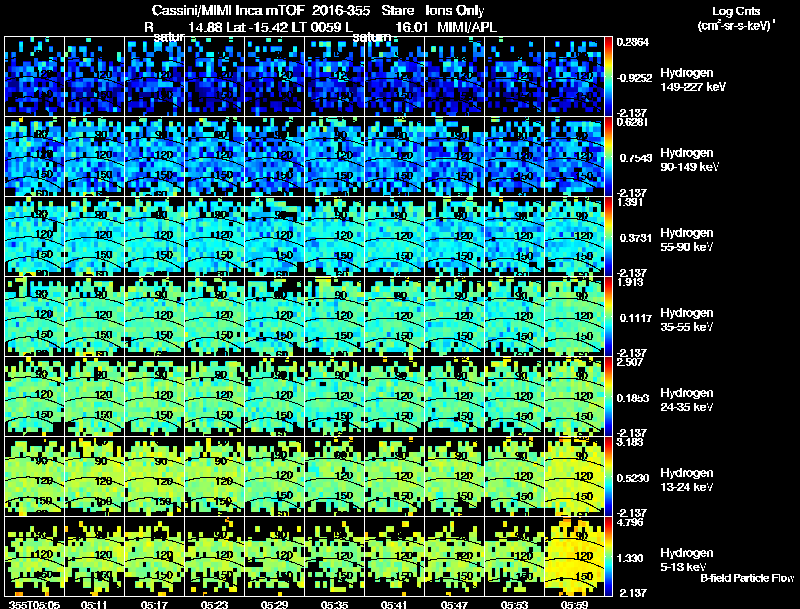The image size is (800, 609).
Task: Click the colorbar maximum value '1.913'
Action: (x=630, y=282)
